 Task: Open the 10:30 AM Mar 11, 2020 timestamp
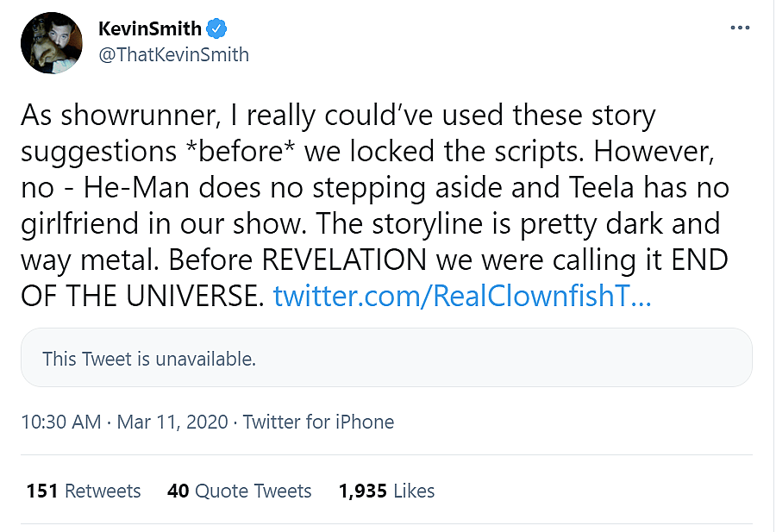(124, 422)
